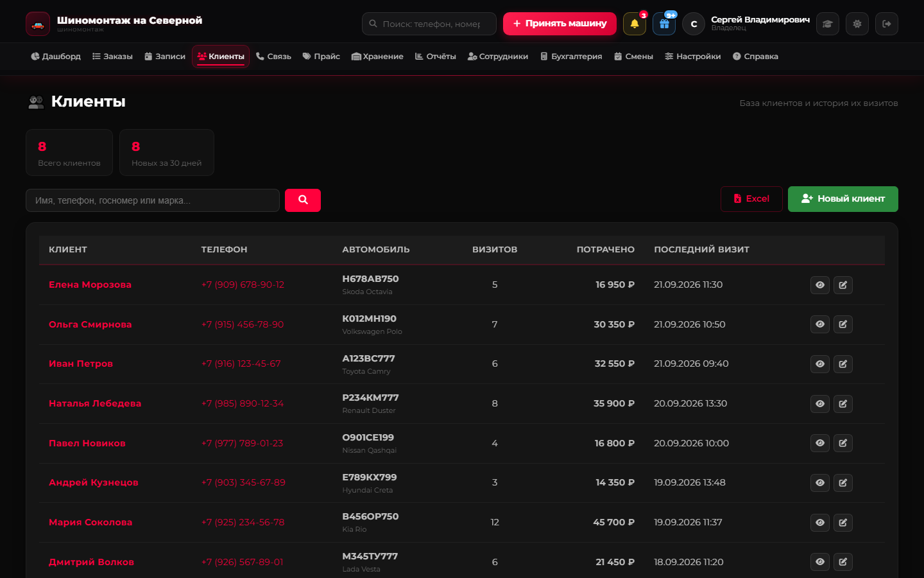Image resolution: width=924 pixels, height=578 pixels.
Task: Open the gift icon with 9+ badge
Action: tap(664, 24)
